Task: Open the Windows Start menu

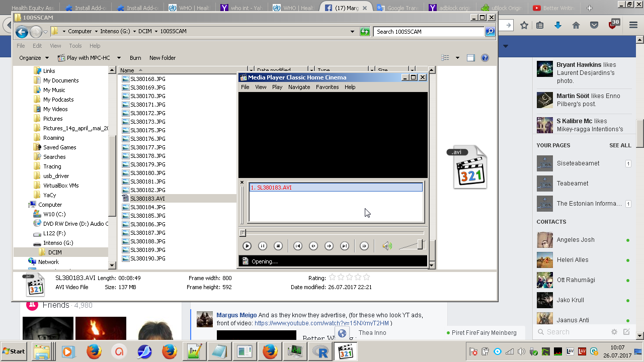Action: 14,351
